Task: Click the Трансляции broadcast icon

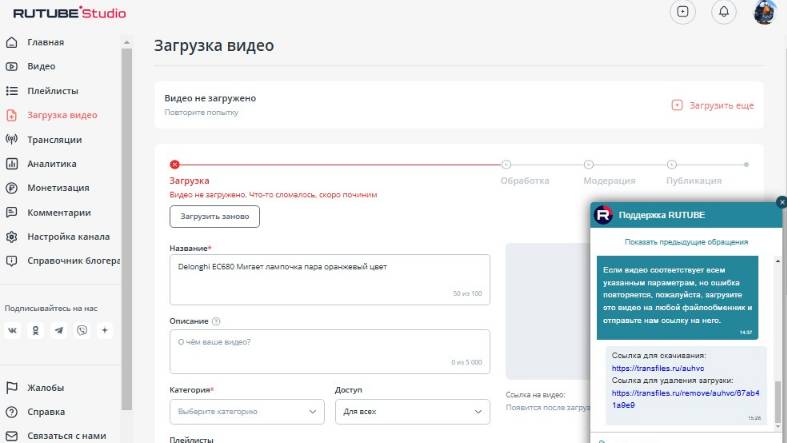Action: [x=12, y=139]
